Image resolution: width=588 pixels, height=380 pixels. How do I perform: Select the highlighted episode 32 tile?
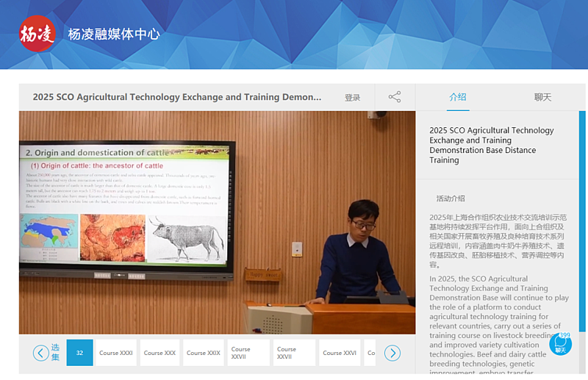click(79, 353)
